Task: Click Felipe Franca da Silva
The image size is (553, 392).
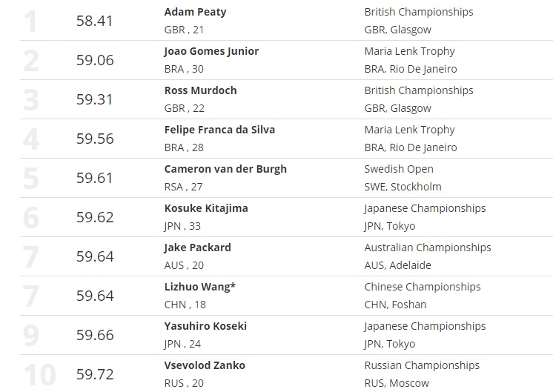Action: click(x=219, y=130)
